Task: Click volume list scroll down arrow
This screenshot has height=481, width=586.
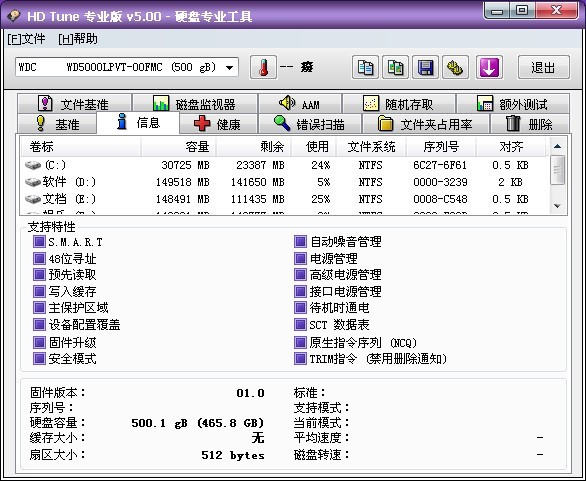Action: coord(558,206)
